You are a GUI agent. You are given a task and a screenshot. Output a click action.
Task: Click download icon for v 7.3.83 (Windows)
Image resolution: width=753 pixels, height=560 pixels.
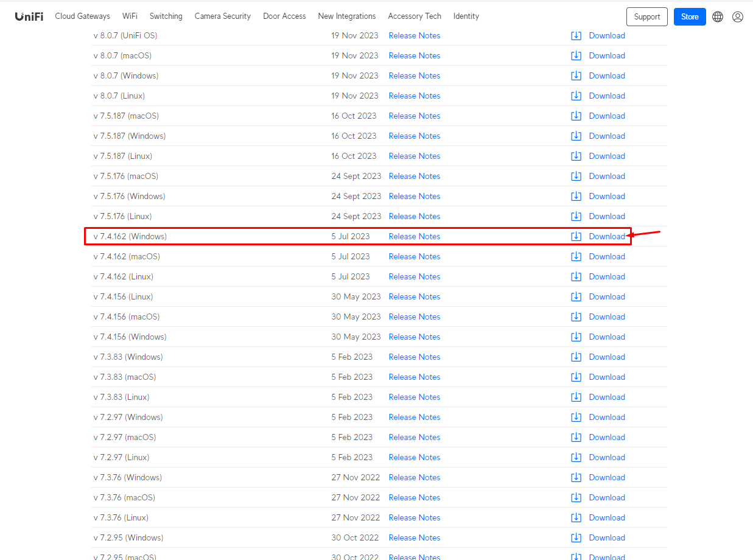[576, 357]
